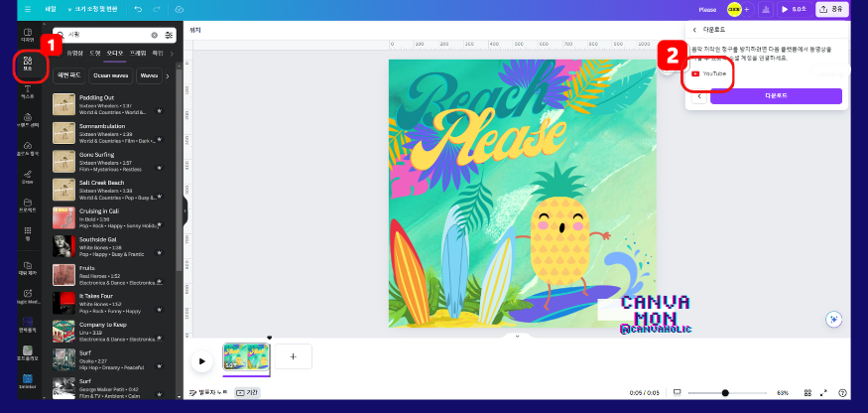This screenshot has width=868, height=413.
Task: Select the Salt Creek Beach track
Action: pyautogui.click(x=108, y=189)
